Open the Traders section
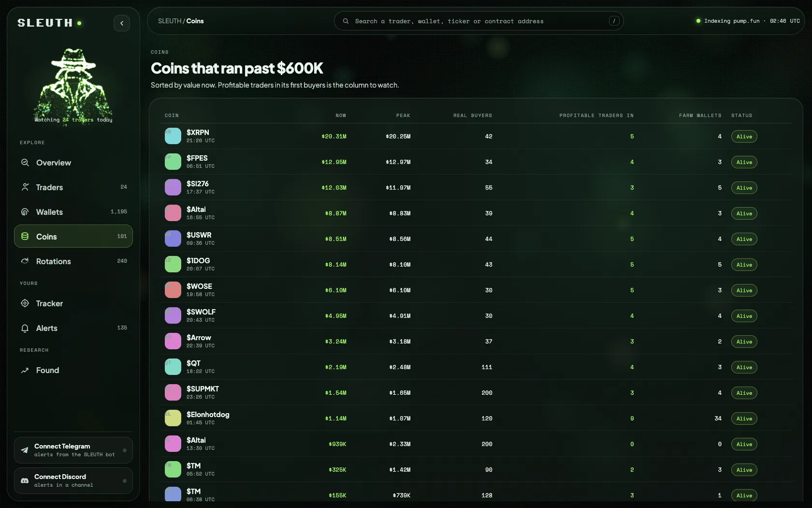 coord(73,187)
